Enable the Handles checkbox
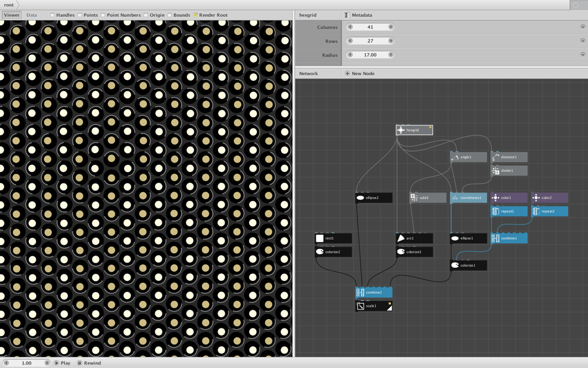 pos(52,15)
